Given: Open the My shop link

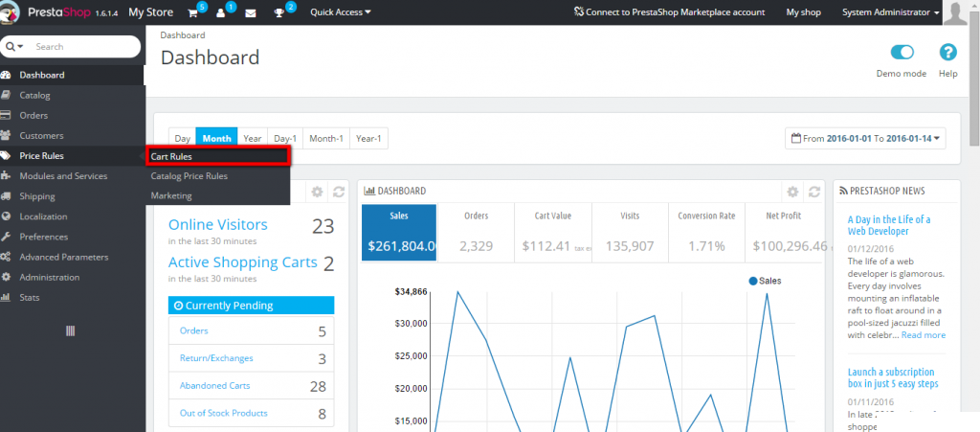Looking at the screenshot, I should coord(803,12).
